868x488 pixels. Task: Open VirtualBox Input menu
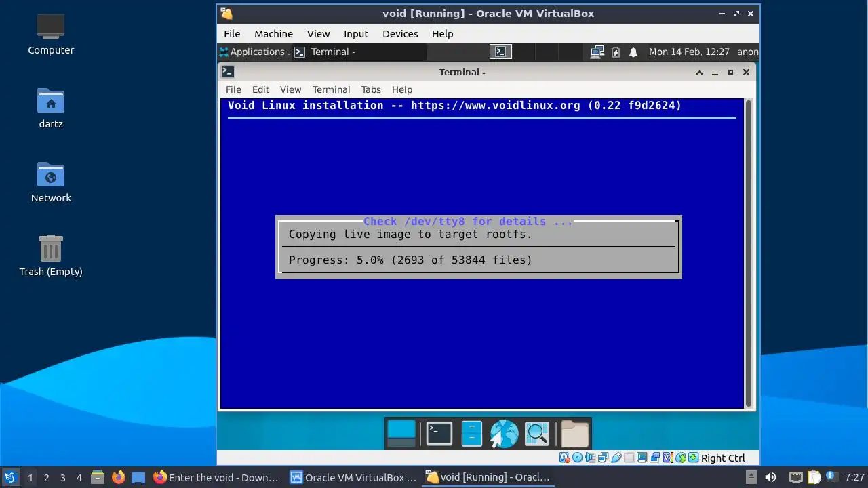tap(356, 33)
